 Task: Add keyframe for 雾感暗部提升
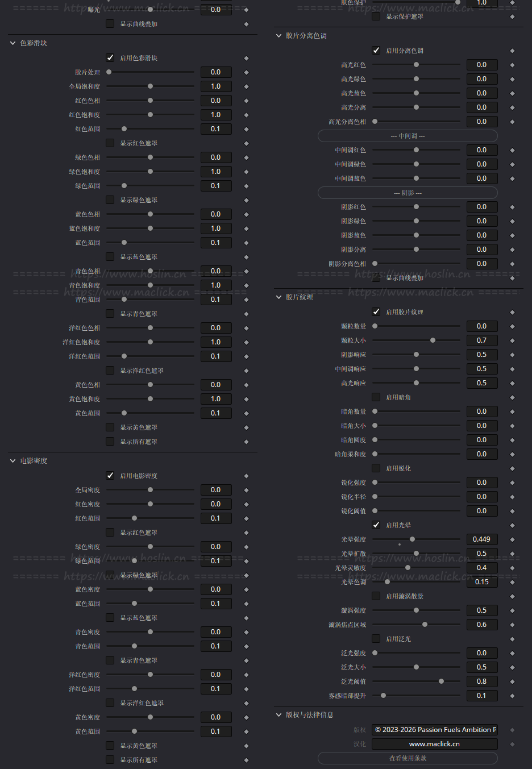click(x=512, y=696)
